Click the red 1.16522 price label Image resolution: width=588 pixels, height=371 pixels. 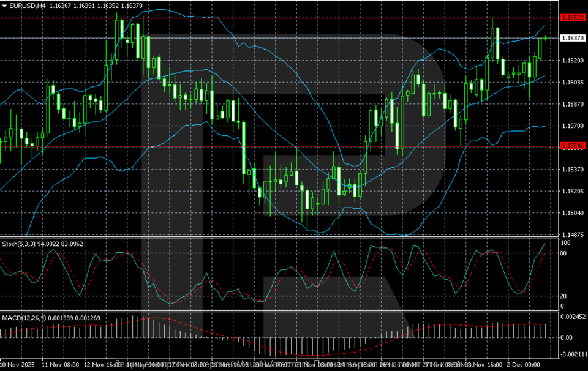tap(573, 18)
